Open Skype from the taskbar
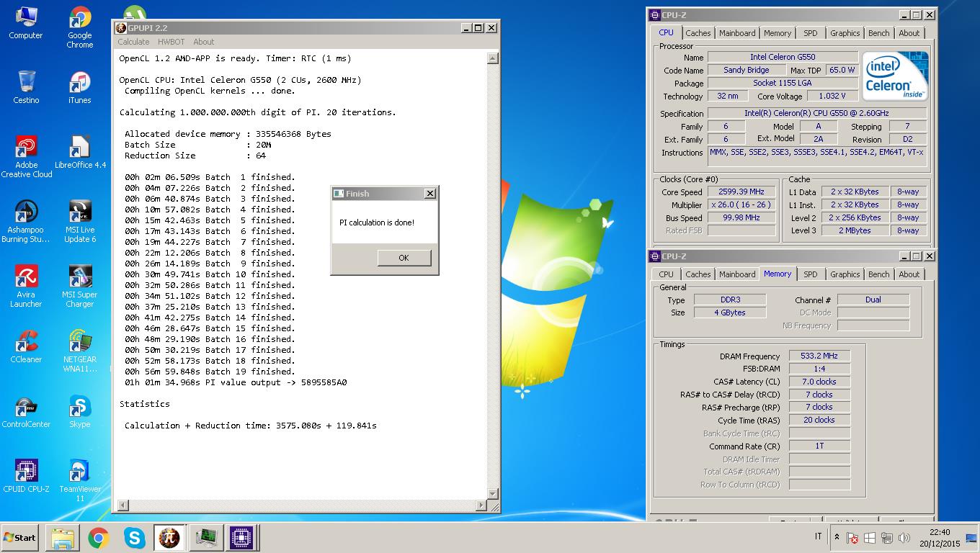This screenshot has width=980, height=553. tap(135, 538)
